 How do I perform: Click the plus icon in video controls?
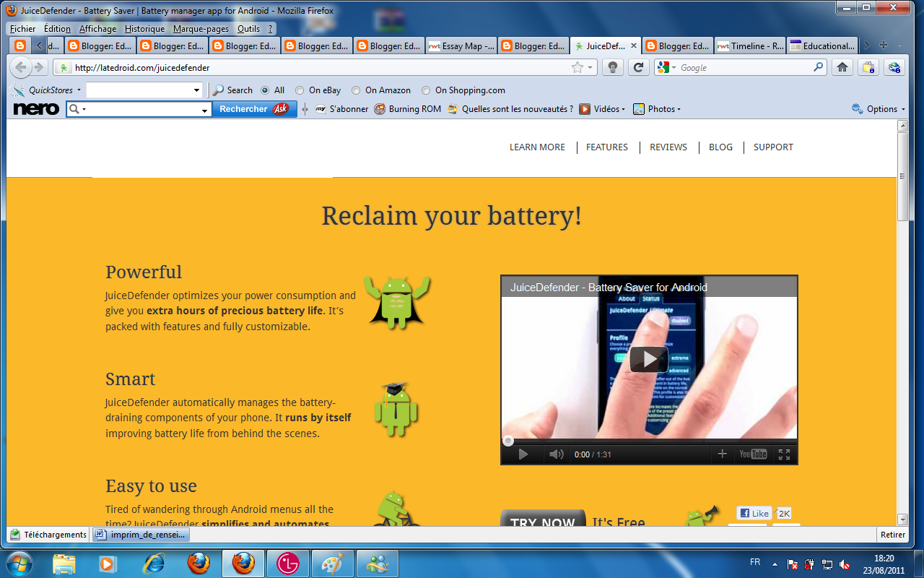tap(722, 454)
